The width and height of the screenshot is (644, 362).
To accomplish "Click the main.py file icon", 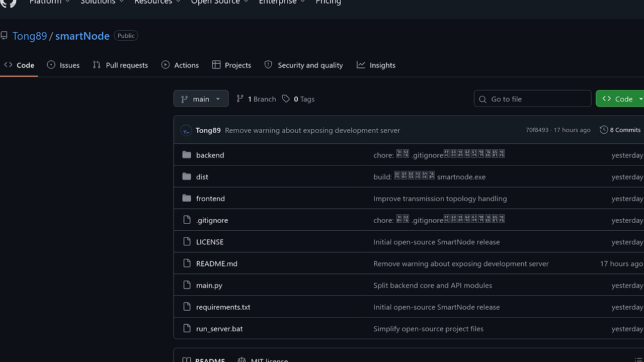I will (x=187, y=285).
